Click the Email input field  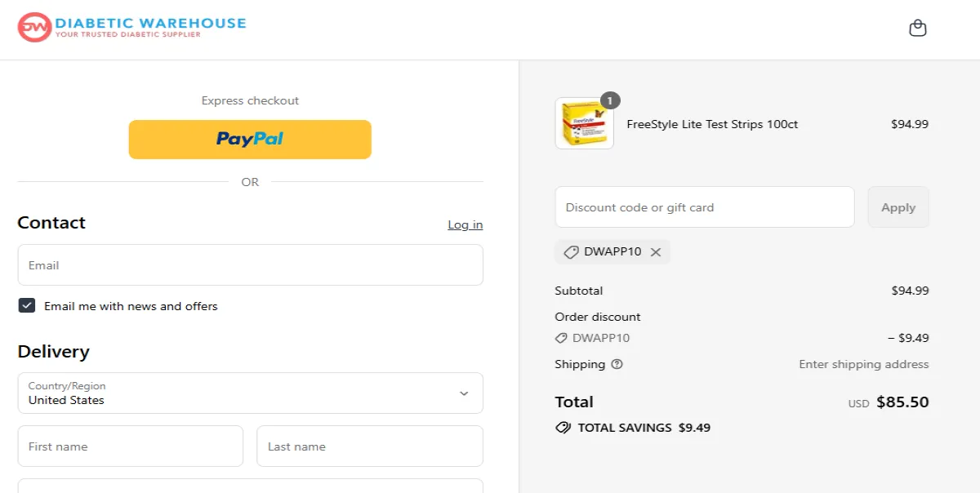tap(250, 264)
